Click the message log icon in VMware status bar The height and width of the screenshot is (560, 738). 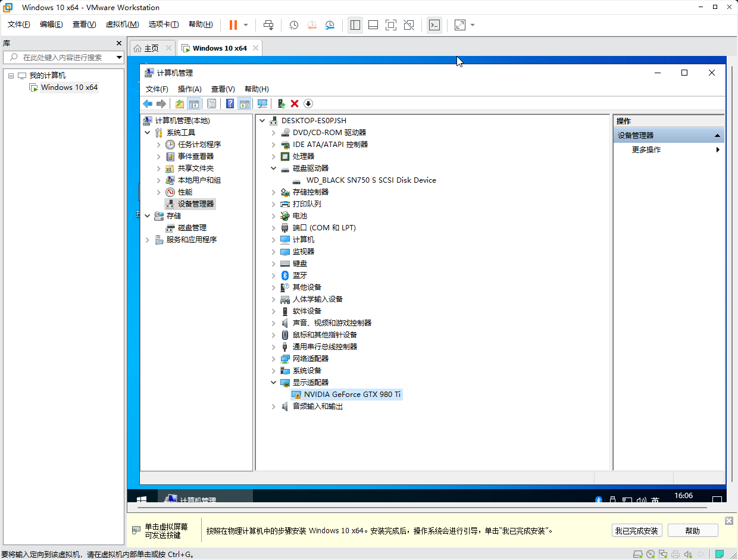720,554
